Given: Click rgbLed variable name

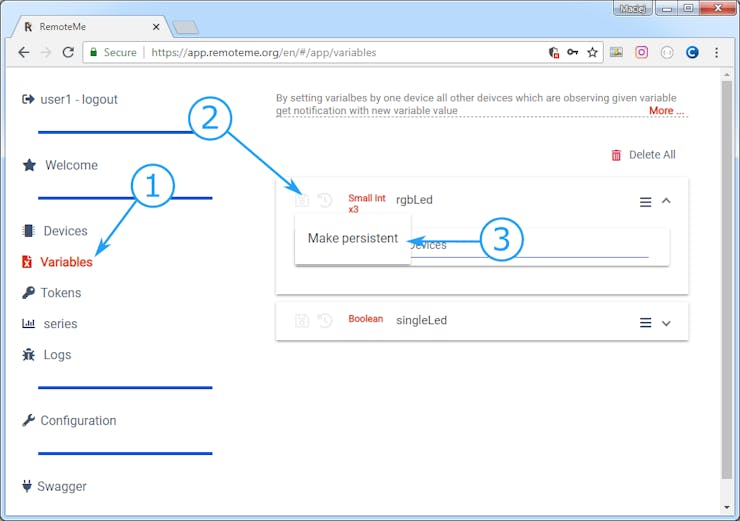Looking at the screenshot, I should coord(414,200).
